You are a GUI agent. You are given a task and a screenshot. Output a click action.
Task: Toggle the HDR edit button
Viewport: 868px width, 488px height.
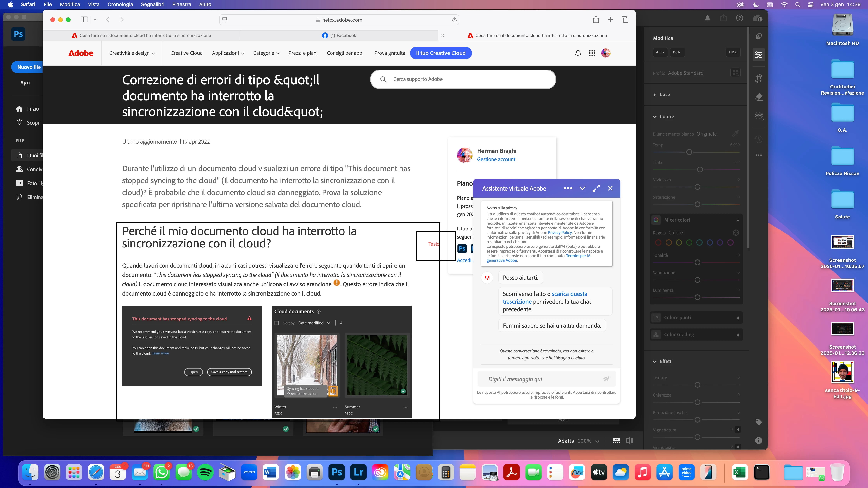pos(733,52)
